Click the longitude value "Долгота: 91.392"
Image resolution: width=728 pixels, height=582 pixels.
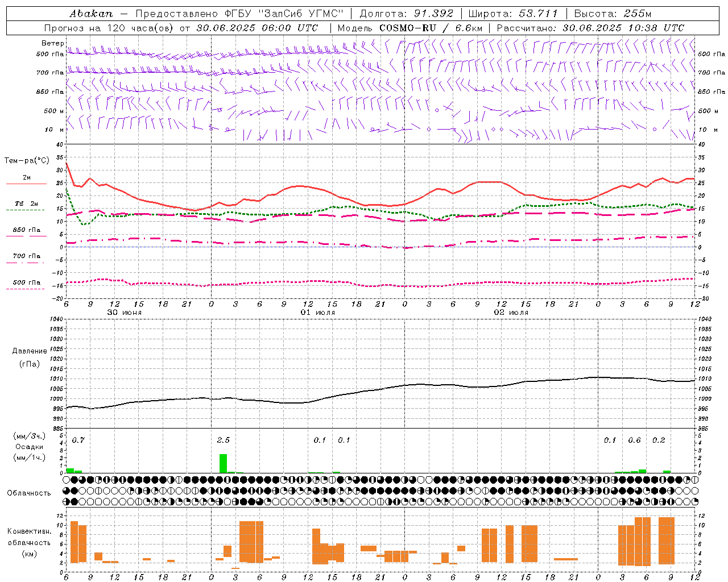tap(406, 13)
